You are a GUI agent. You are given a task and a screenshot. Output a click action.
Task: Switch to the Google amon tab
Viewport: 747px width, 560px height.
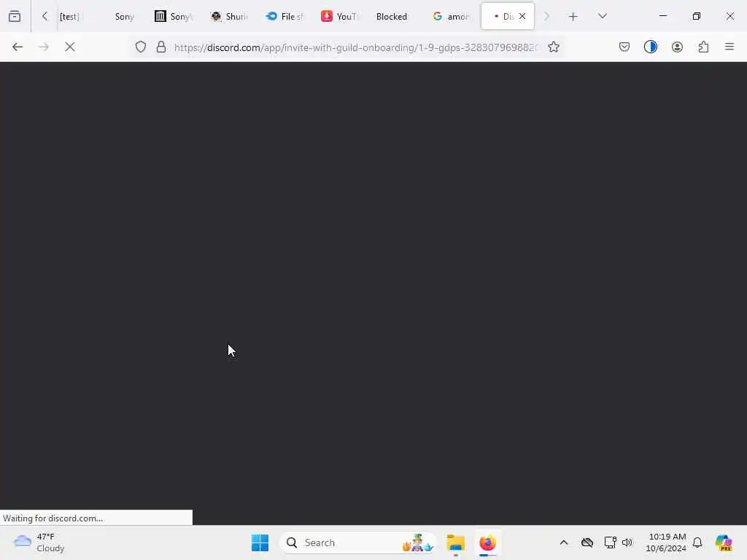click(451, 17)
